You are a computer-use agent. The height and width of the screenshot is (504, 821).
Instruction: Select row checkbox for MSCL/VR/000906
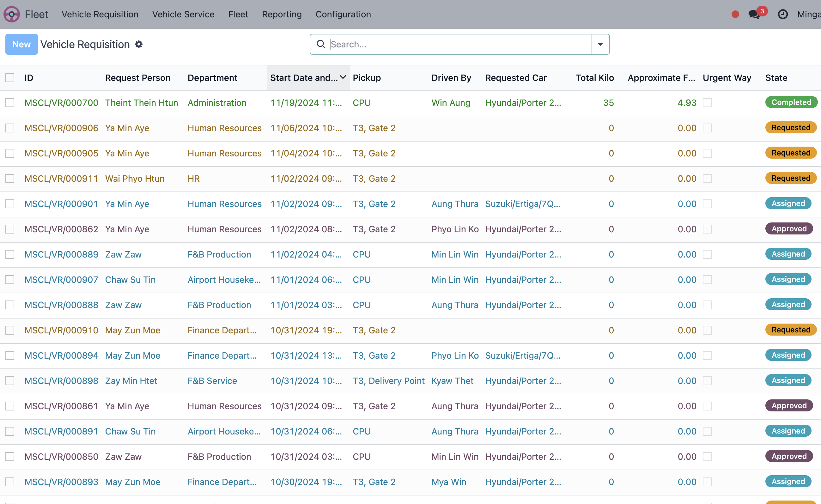pos(10,128)
